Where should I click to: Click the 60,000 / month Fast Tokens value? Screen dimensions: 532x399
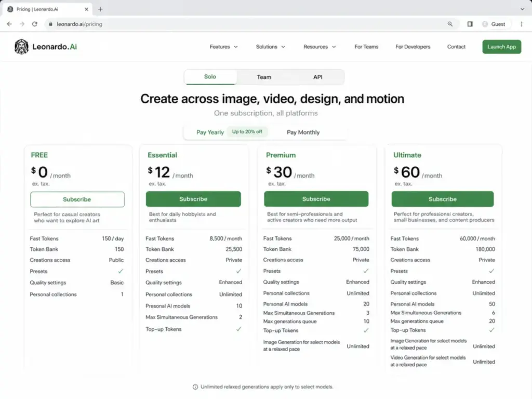tap(477, 238)
